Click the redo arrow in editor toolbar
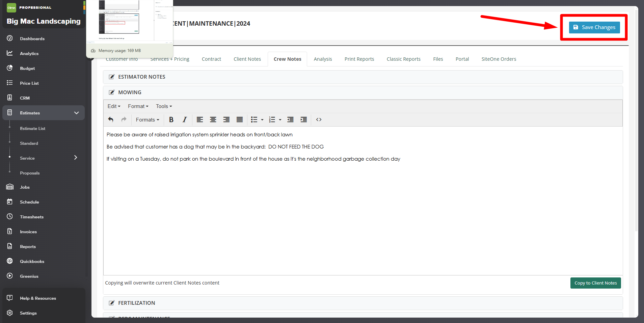This screenshot has height=323, width=644. click(124, 119)
